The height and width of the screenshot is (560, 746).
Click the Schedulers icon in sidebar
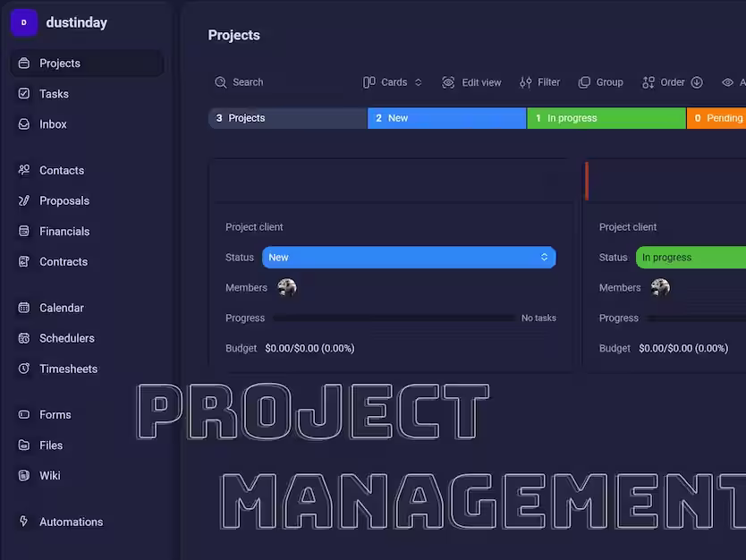pos(24,338)
